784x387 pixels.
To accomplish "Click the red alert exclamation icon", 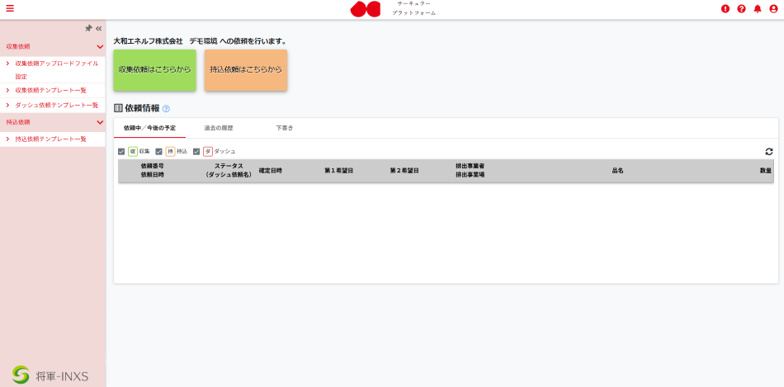I will coord(725,8).
